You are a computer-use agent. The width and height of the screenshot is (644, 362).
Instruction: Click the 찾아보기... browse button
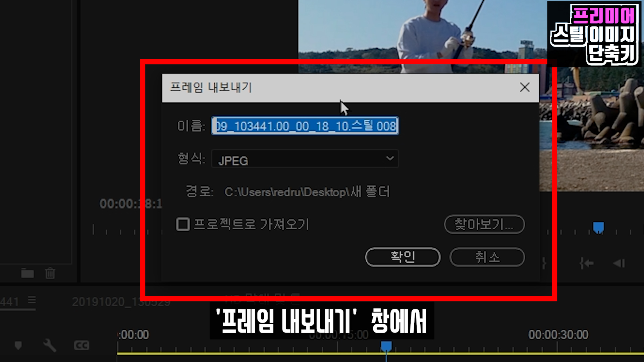[484, 224]
